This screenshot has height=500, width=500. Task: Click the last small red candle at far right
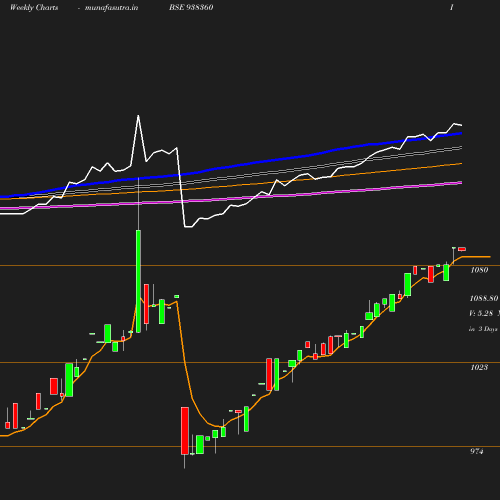pyautogui.click(x=462, y=249)
